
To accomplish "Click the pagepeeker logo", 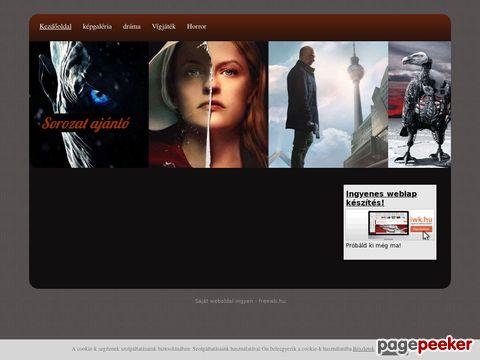I will (x=425, y=346).
